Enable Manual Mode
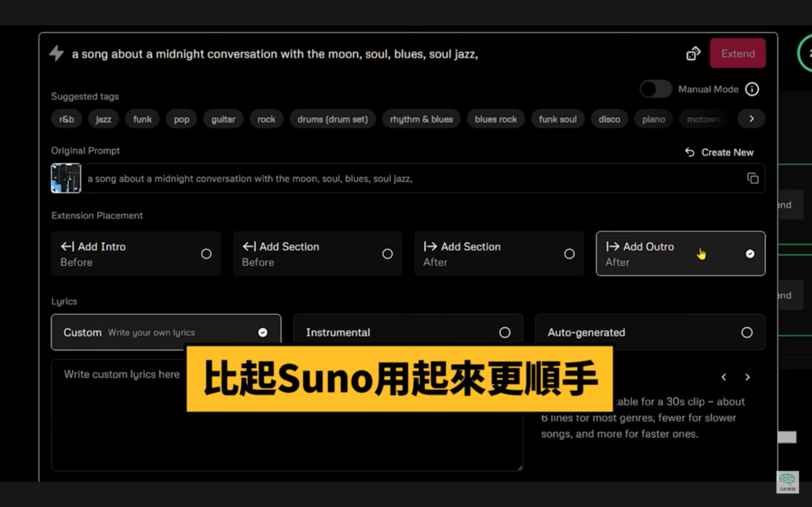 [x=654, y=89]
